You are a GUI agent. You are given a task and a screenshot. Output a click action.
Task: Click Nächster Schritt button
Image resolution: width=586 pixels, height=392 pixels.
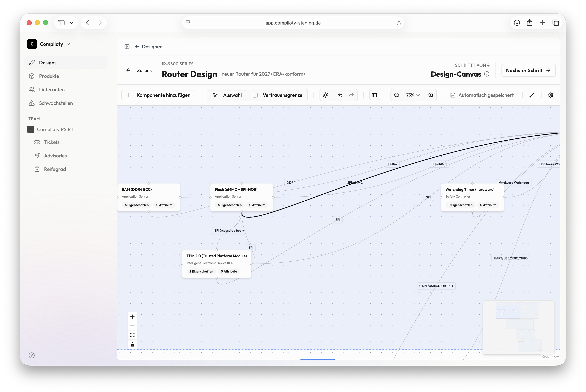point(528,71)
